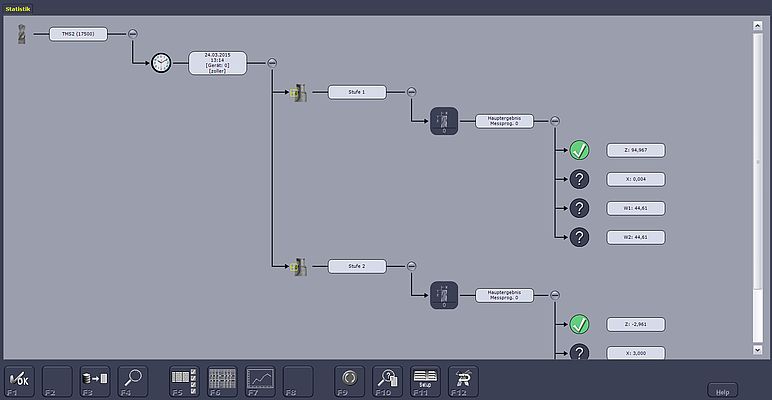The height and width of the screenshot is (400, 772).
Task: Open the F7 line chart view
Action: (261, 379)
